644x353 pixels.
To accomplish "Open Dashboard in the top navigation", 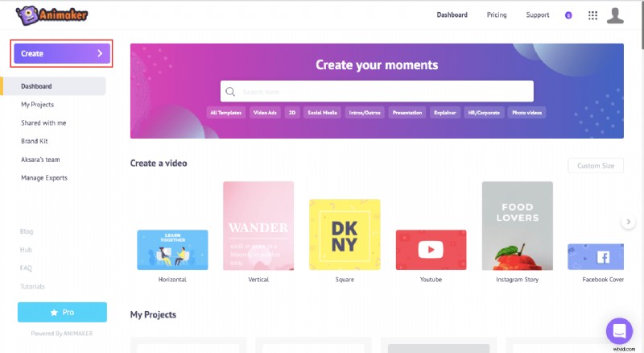I will point(452,15).
